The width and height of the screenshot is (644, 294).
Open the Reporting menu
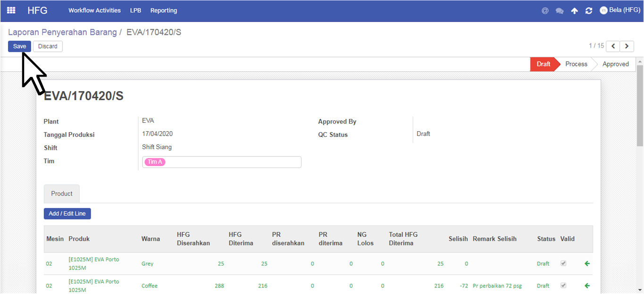click(164, 10)
